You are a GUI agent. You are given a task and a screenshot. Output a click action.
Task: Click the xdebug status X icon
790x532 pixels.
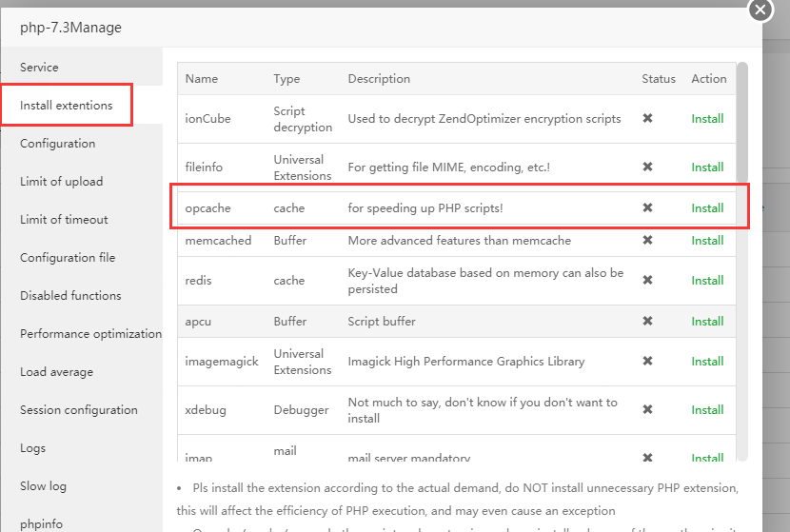pyautogui.click(x=647, y=410)
